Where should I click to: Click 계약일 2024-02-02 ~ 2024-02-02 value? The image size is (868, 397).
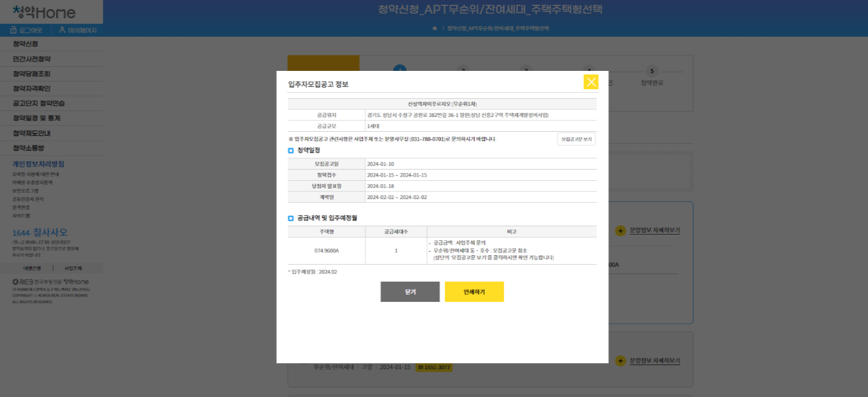[397, 197]
